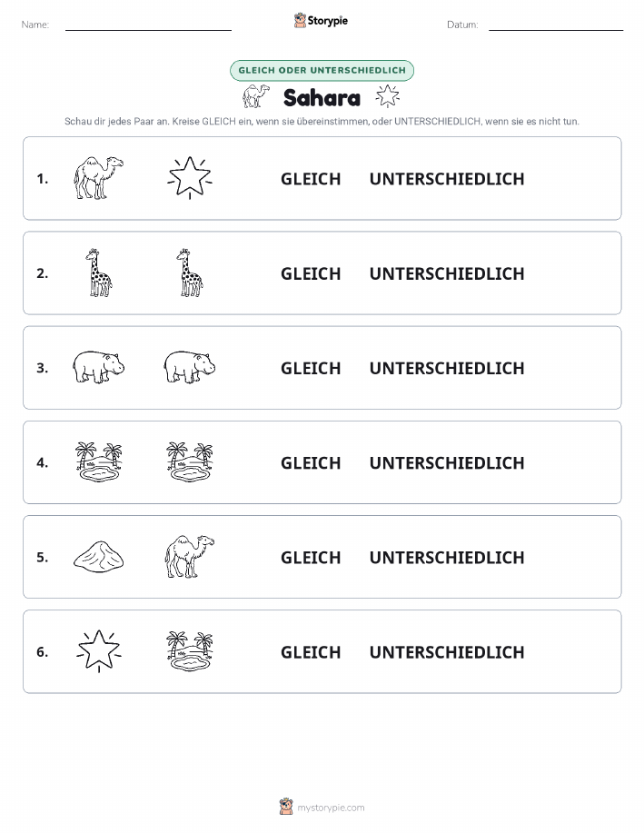
Task: Click the Name input line
Action: (x=148, y=25)
